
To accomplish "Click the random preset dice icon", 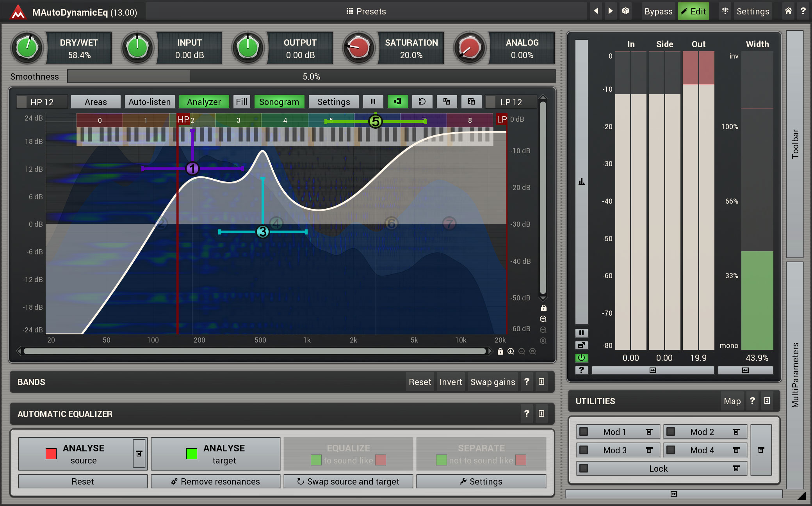I will click(625, 11).
